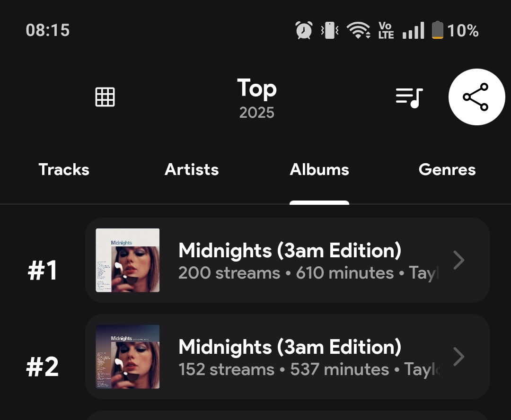Tap the battery indicator icon
The image size is (511, 420).
[x=438, y=31]
